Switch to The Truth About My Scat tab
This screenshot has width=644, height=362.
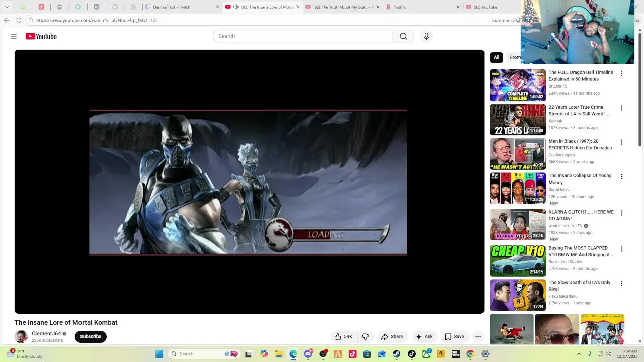point(344,7)
